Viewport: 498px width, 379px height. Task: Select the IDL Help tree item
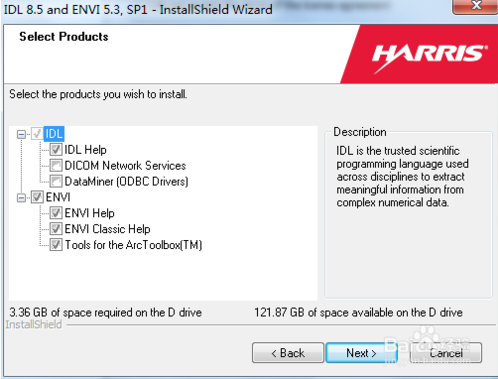pos(85,150)
